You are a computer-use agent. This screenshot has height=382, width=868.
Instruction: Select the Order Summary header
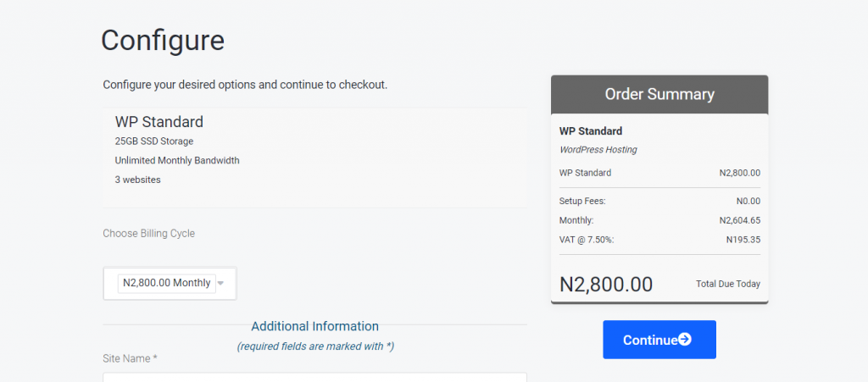pos(659,94)
